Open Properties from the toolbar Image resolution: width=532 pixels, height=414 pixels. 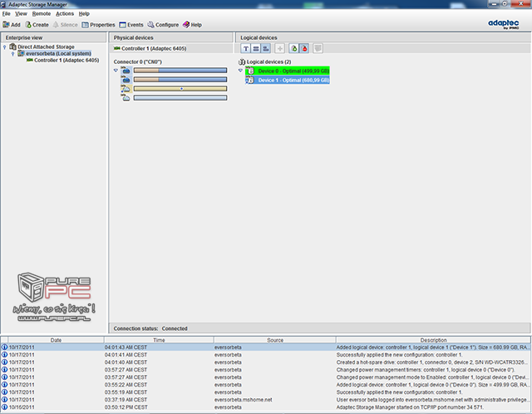coord(98,25)
